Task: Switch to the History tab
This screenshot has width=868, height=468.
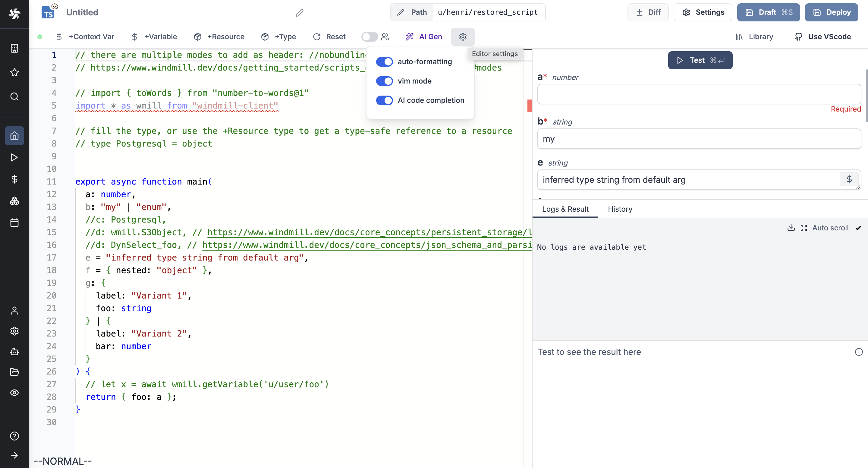Action: (x=620, y=209)
